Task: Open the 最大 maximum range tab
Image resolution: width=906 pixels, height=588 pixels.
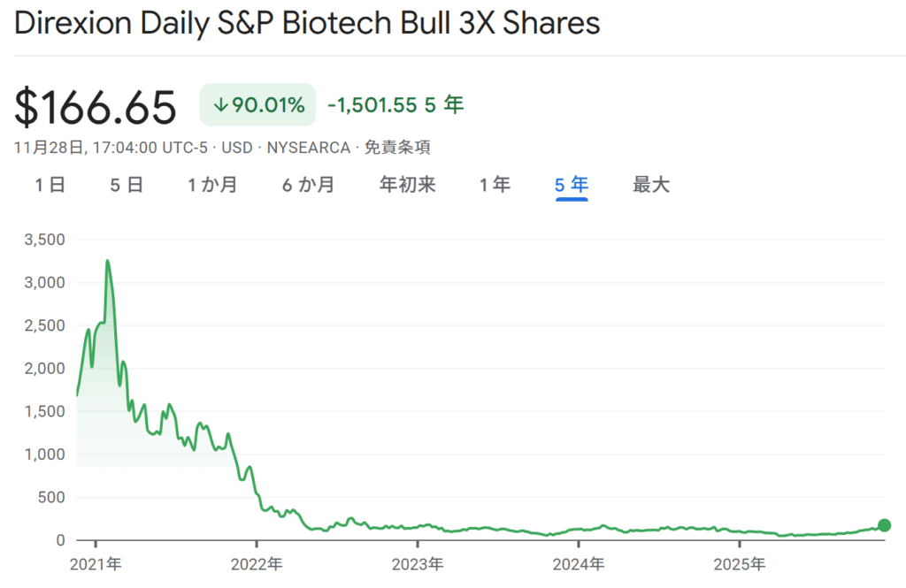Action: (x=652, y=185)
